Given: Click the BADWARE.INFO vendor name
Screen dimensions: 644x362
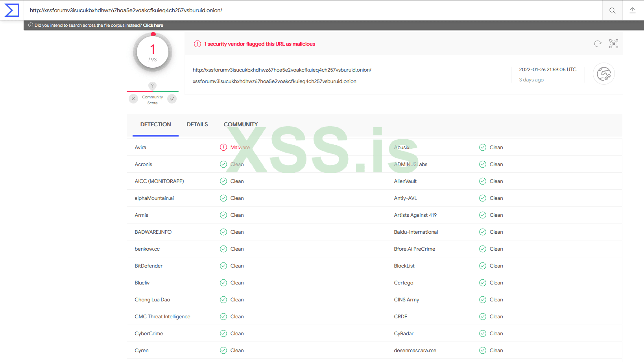Looking at the screenshot, I should (x=153, y=232).
